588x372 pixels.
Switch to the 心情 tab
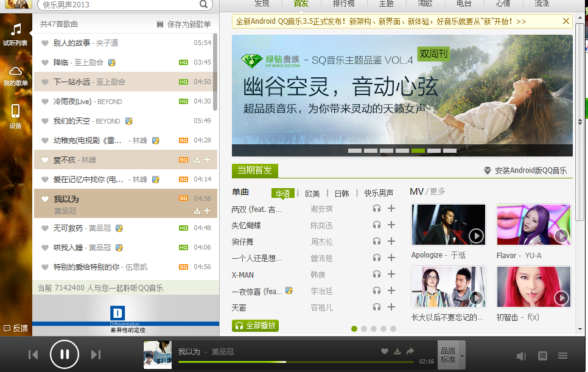tap(503, 4)
